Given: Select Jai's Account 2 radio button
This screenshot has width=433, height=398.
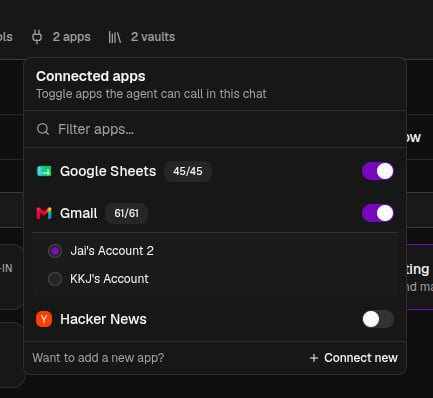Looking at the screenshot, I should [x=55, y=251].
